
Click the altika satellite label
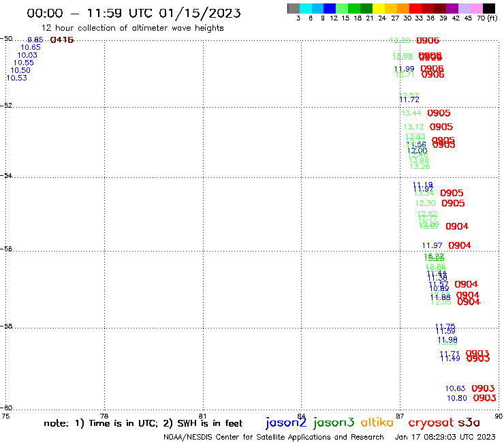click(x=377, y=423)
